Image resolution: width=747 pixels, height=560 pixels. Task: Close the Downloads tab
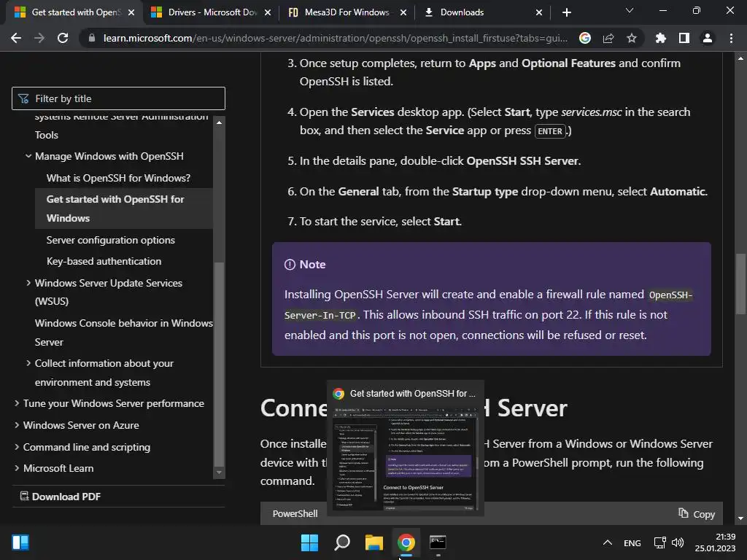(x=539, y=12)
